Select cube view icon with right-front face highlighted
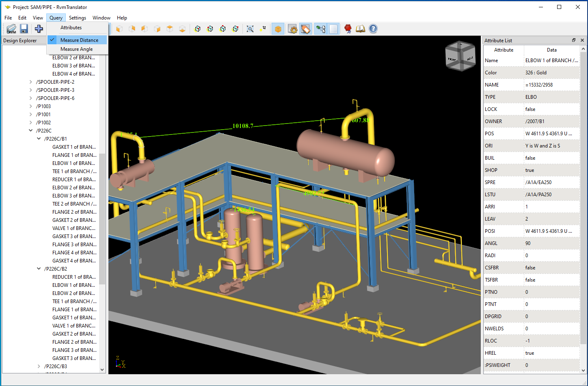588x386 pixels. click(157, 29)
